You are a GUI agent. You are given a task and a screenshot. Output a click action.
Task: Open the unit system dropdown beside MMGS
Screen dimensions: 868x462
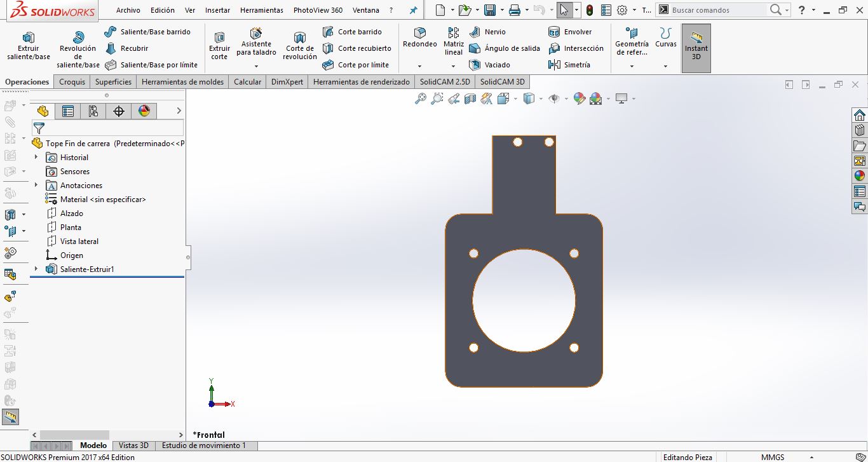(x=811, y=457)
